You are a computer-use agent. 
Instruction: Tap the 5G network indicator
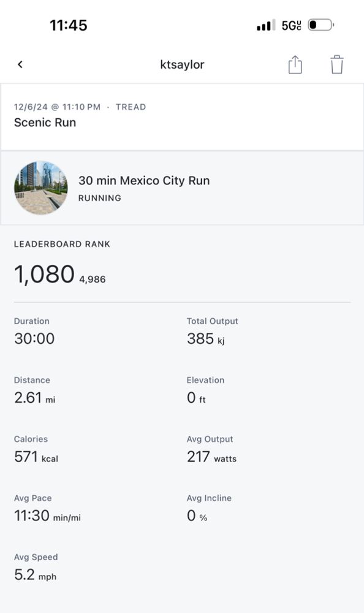coord(292,25)
